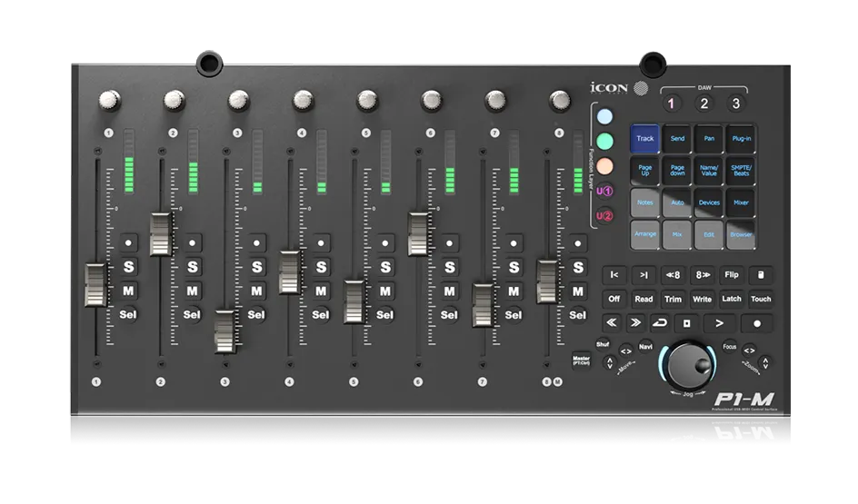The image size is (858, 504).
Task: Mute channel 1 with its M button
Action: click(x=128, y=291)
